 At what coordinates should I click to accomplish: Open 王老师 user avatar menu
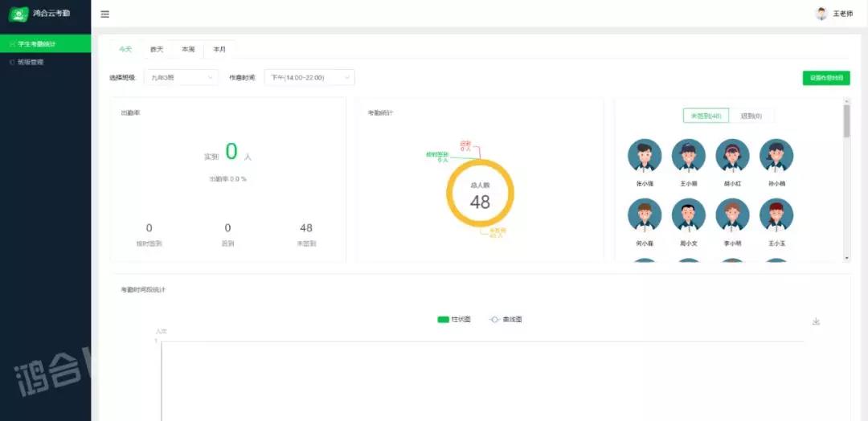point(821,14)
